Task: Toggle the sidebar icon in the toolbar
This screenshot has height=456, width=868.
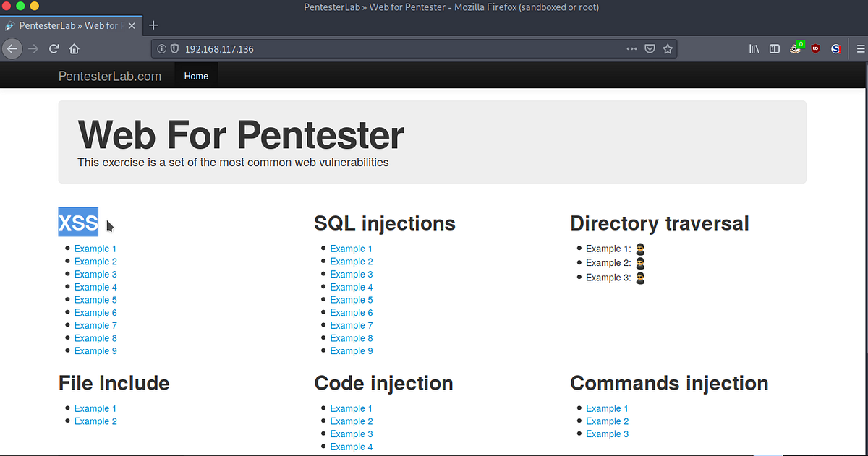Action: point(775,48)
